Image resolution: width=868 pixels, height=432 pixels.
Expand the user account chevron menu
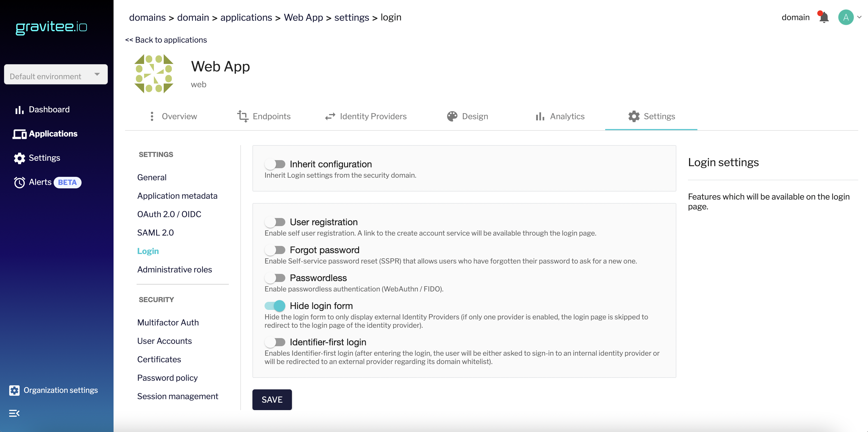point(860,17)
